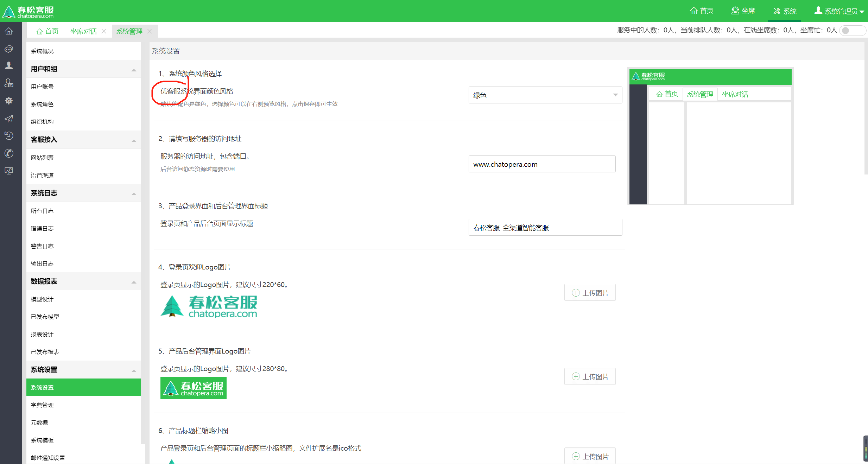Open the user profile icon in the sidebar
Viewport: 868px width, 464px height.
click(x=9, y=65)
